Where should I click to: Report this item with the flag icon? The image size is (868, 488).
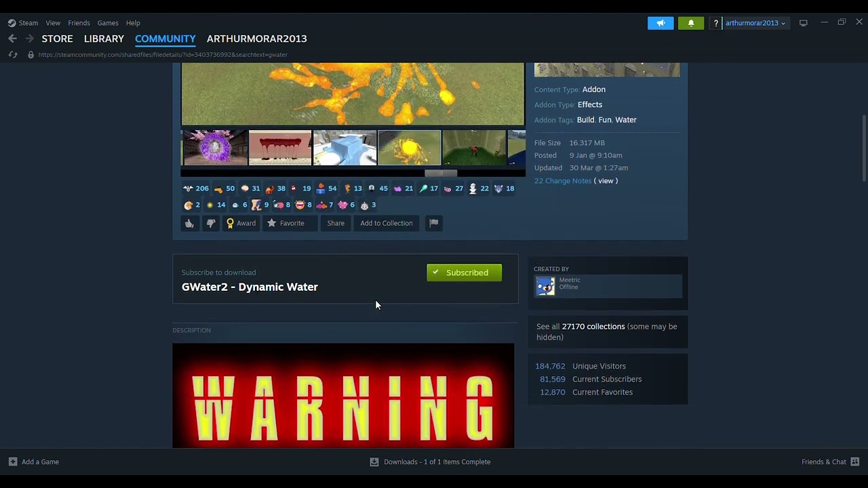pyautogui.click(x=434, y=223)
